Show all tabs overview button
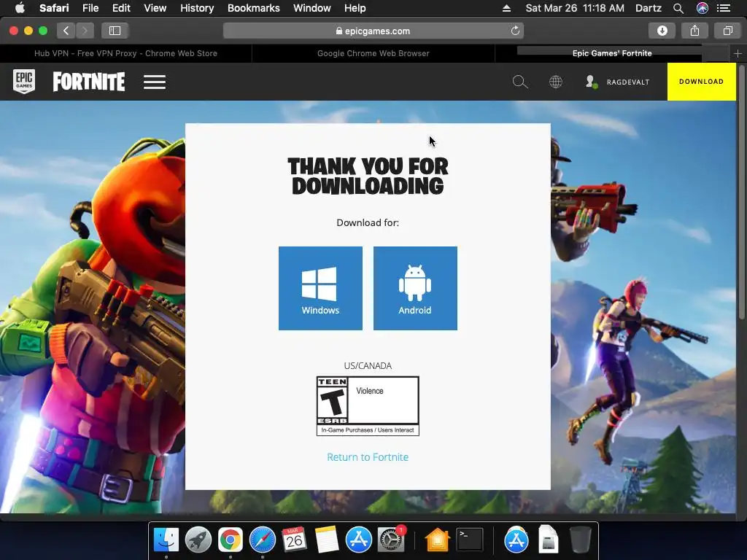This screenshot has width=747, height=560. [727, 31]
